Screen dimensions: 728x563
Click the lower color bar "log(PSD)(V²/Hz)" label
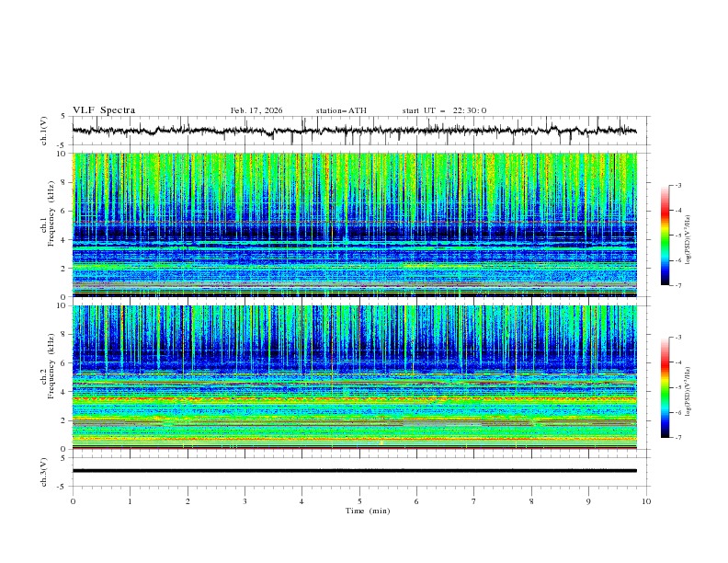(688, 392)
